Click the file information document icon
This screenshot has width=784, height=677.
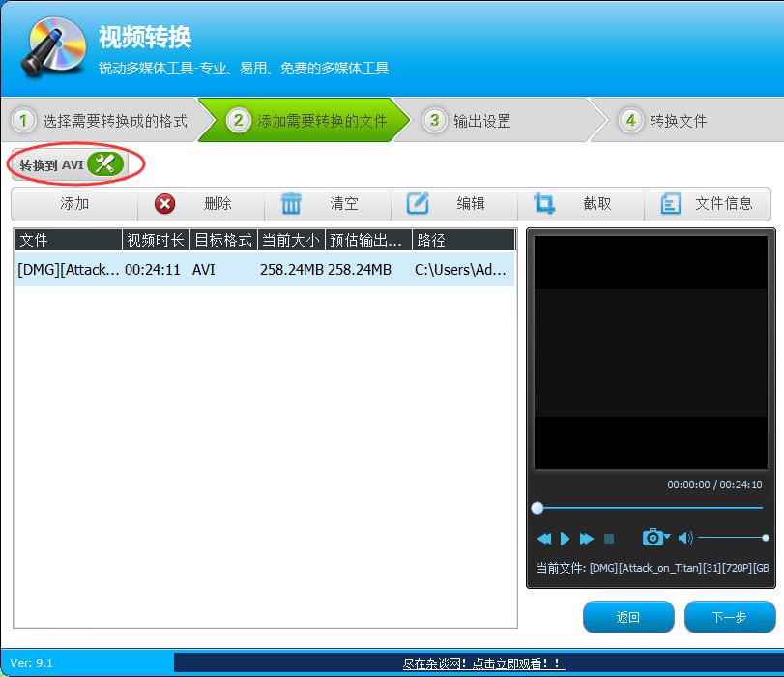pos(671,204)
